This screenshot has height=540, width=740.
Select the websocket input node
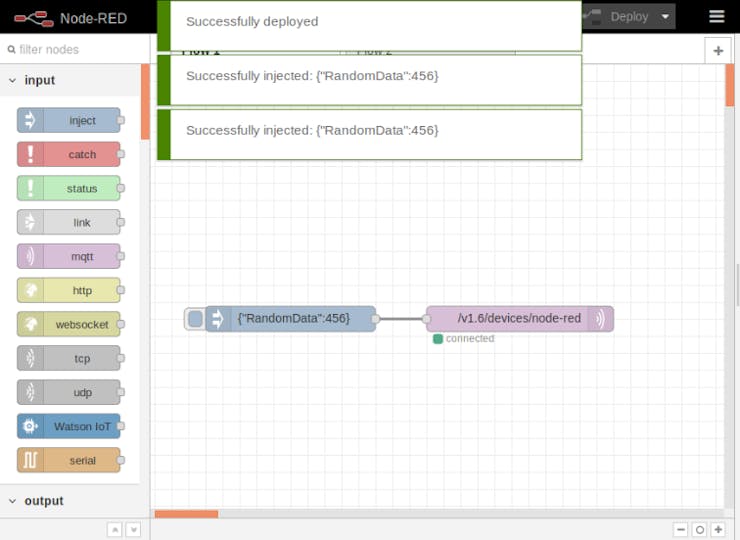(69, 324)
